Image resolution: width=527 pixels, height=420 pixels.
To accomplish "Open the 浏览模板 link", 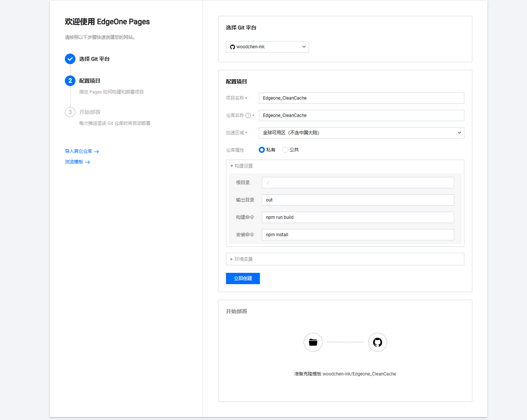I will pyautogui.click(x=74, y=162).
